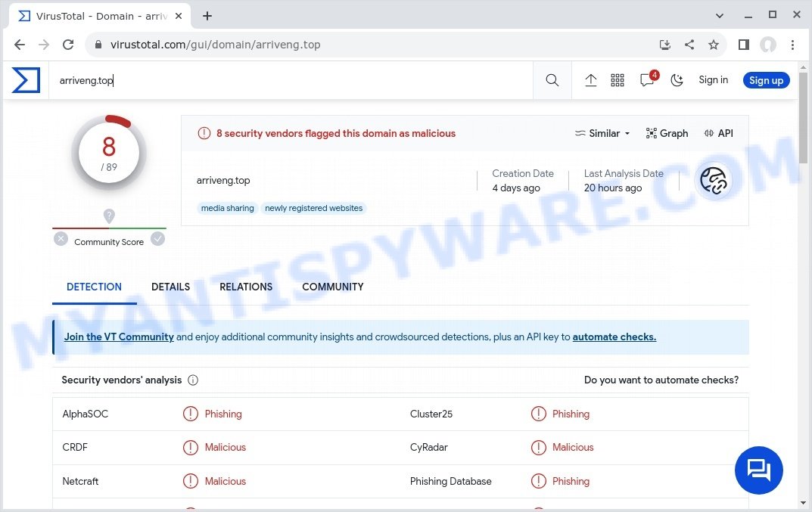Image resolution: width=812 pixels, height=512 pixels.
Task: Click the media sharing tag
Action: pos(227,208)
